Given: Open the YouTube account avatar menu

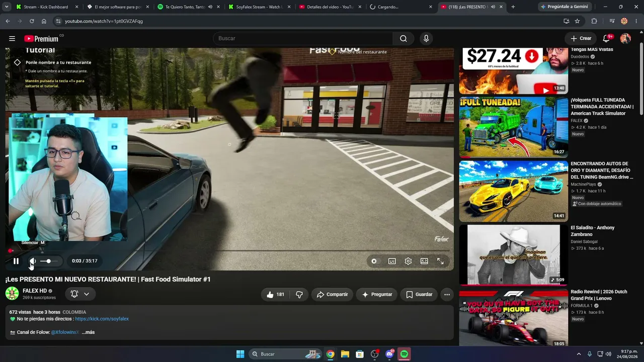Looking at the screenshot, I should tap(625, 39).
